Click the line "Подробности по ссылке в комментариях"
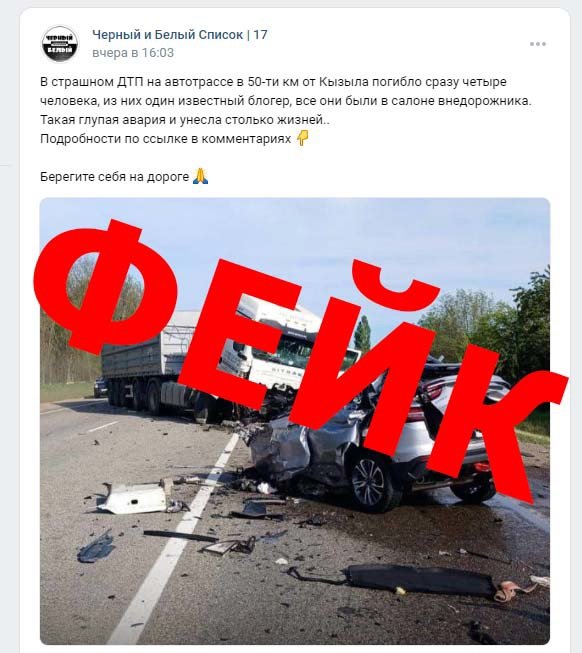The height and width of the screenshot is (653, 582). point(165,139)
